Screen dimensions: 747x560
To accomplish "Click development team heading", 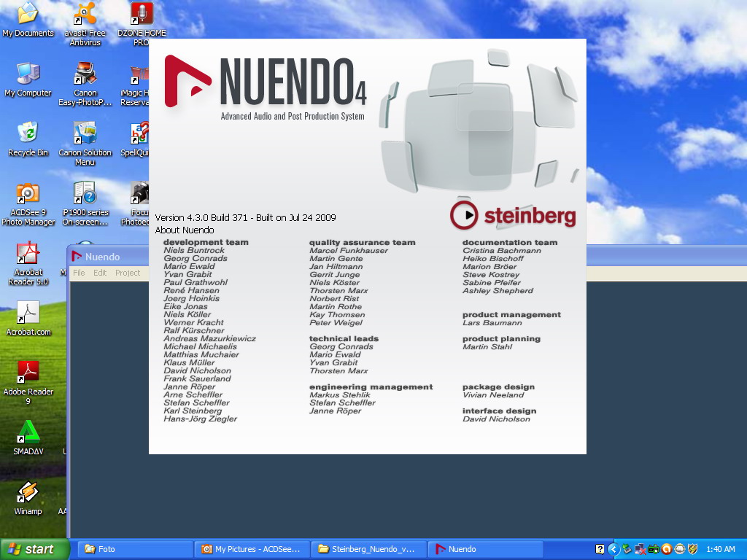I will [x=206, y=242].
